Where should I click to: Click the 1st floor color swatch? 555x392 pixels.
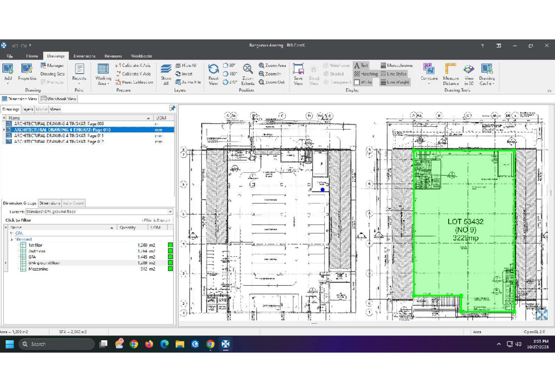(x=170, y=245)
